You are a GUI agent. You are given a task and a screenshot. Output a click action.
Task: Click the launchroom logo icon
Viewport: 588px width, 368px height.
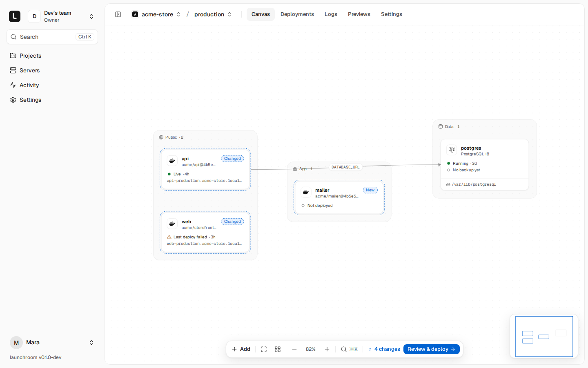(x=15, y=16)
